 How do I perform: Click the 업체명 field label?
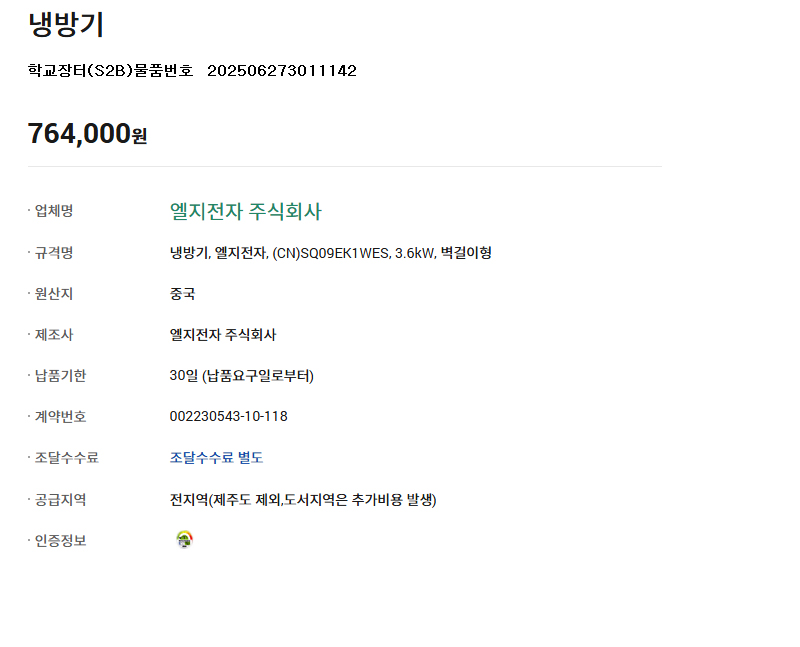click(x=54, y=211)
